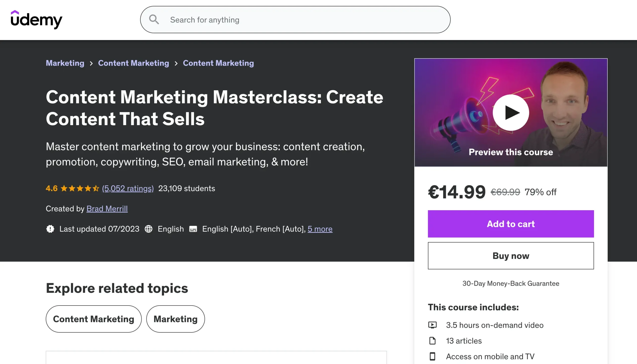
Task: Click the Add to cart button
Action: tap(511, 224)
